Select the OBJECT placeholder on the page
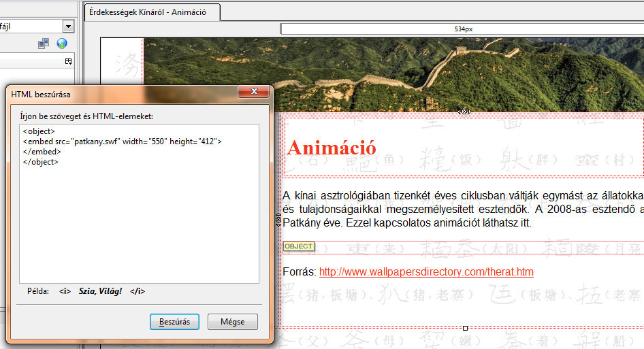The image size is (644, 349). tap(299, 246)
